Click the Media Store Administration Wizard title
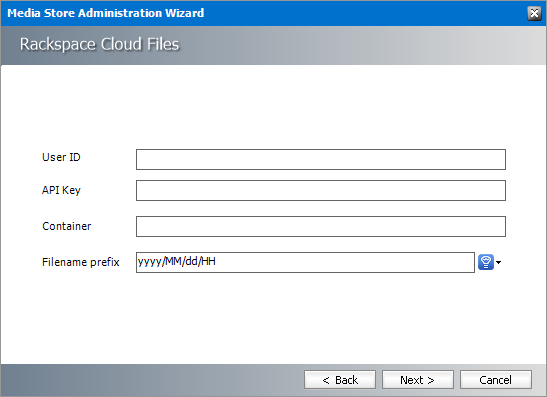The width and height of the screenshot is (547, 397). pyautogui.click(x=106, y=13)
